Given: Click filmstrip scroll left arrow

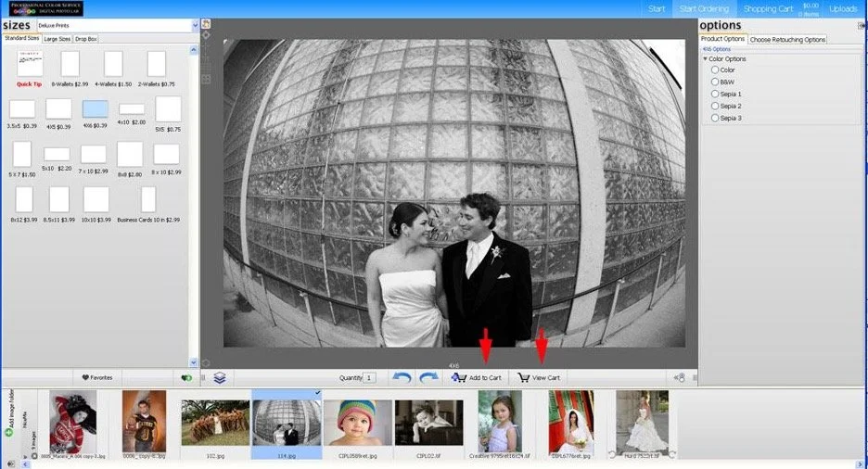Looking at the screenshot, I should click(25, 464).
